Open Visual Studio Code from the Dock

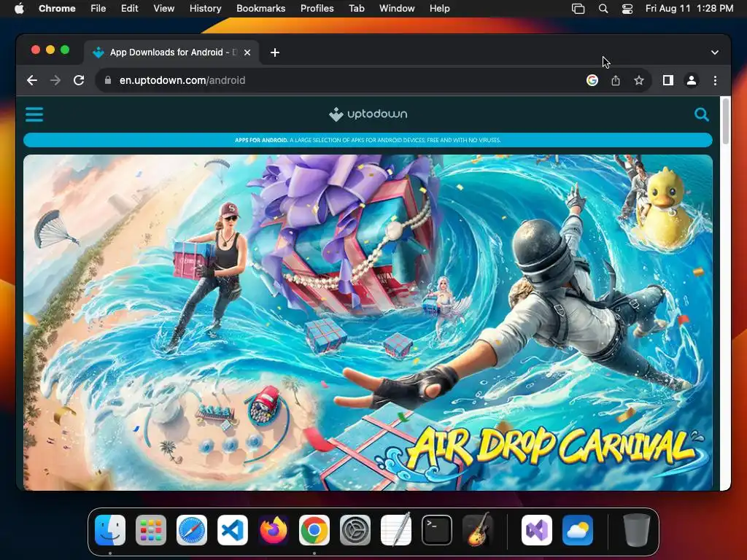(x=233, y=530)
